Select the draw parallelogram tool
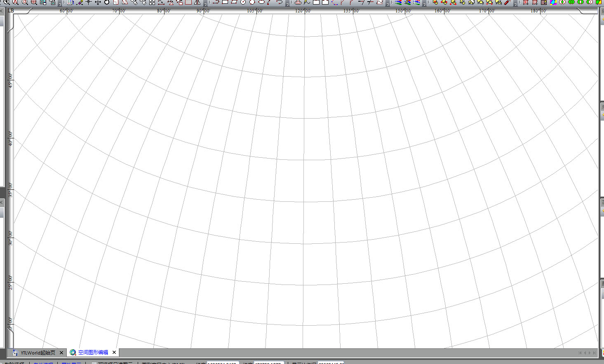This screenshot has height=364, width=604. point(234,2)
